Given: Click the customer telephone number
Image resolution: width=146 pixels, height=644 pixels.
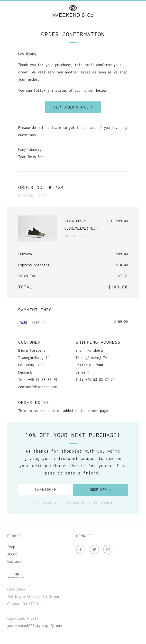Looking at the screenshot, I should (x=37, y=379).
